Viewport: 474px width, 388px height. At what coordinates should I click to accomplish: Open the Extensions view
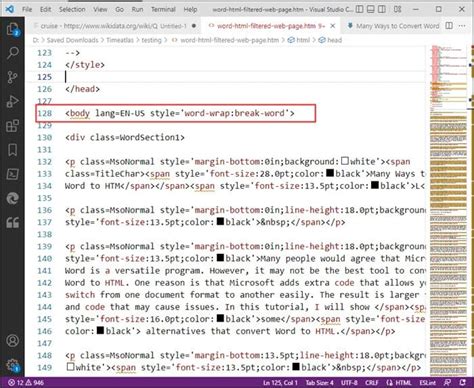click(x=13, y=126)
